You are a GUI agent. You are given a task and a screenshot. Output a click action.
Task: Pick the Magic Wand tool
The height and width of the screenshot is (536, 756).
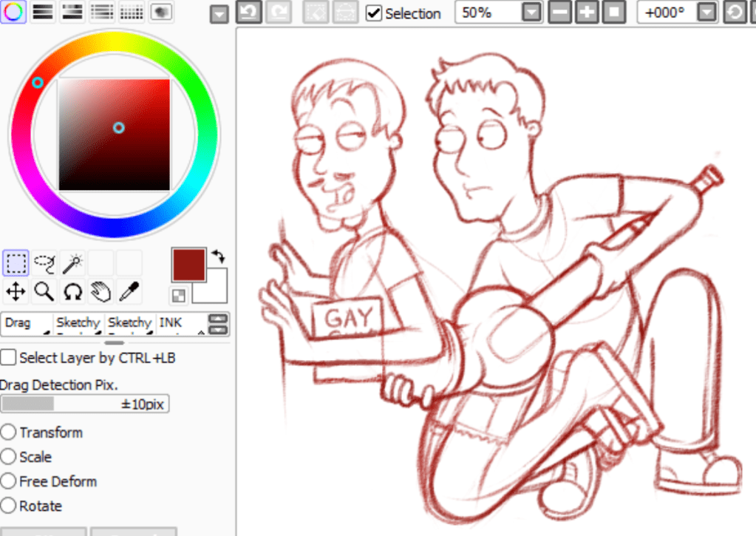tap(72, 262)
